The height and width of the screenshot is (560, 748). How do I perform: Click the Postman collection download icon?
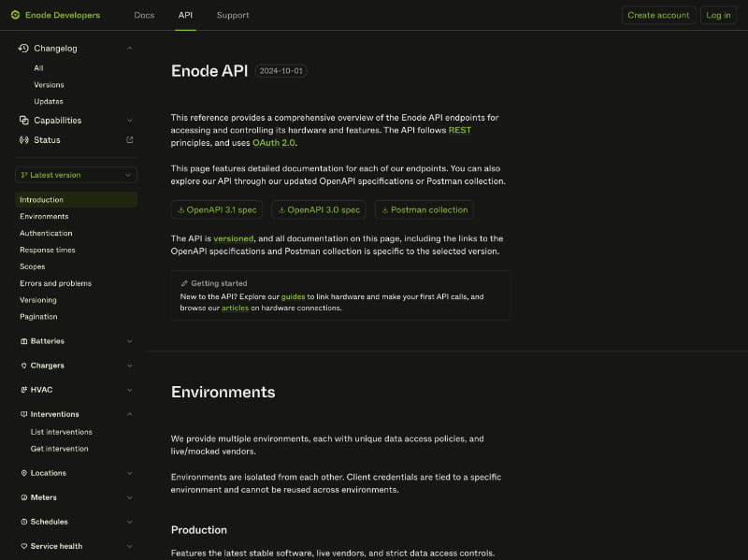pos(385,209)
